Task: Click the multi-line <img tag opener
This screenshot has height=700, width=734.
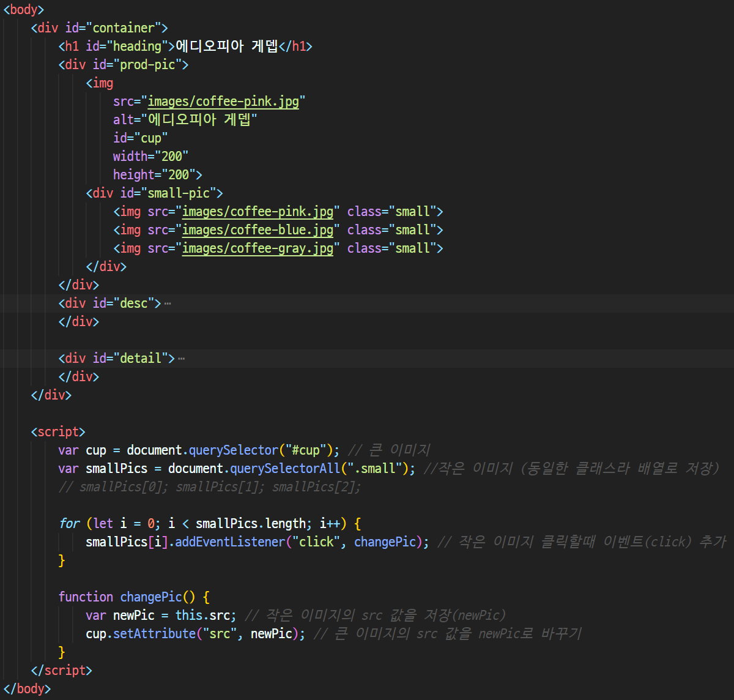Action: 100,83
